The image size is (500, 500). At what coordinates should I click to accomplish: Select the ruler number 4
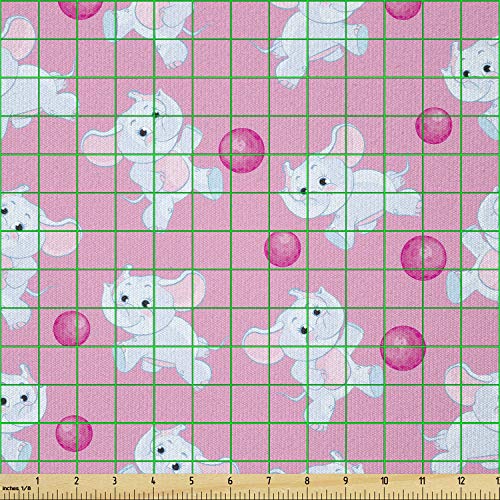(153, 480)
